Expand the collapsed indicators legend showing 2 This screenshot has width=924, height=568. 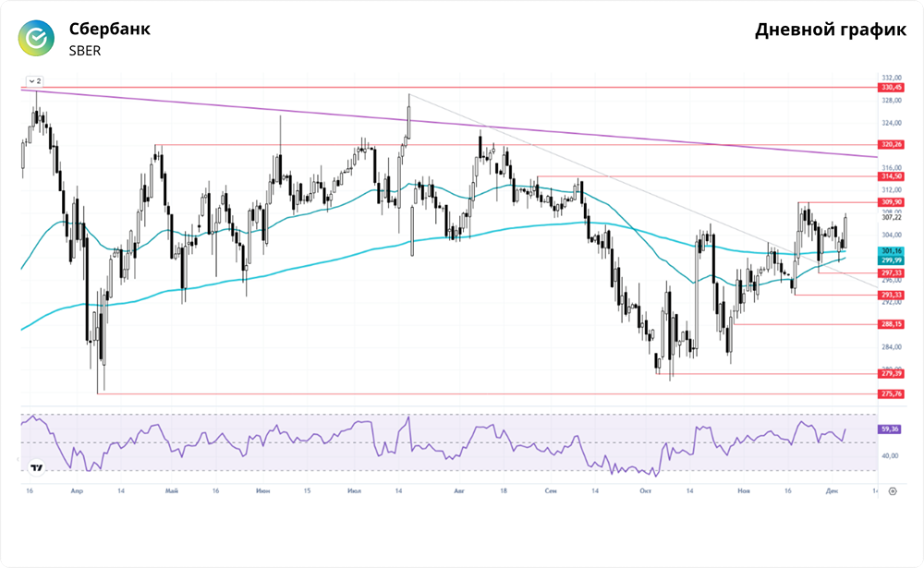coord(34,80)
